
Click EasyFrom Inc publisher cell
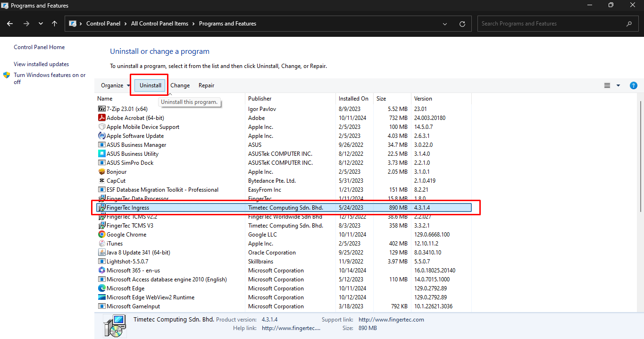coord(265,190)
